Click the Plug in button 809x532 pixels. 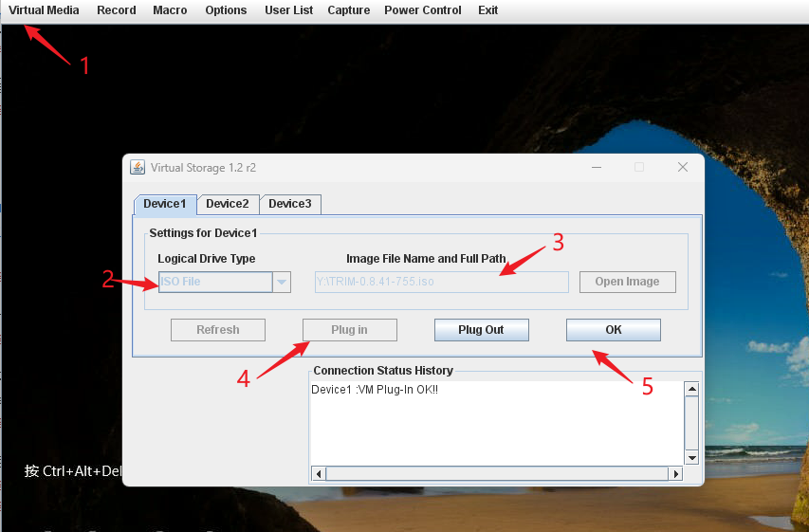(x=349, y=330)
